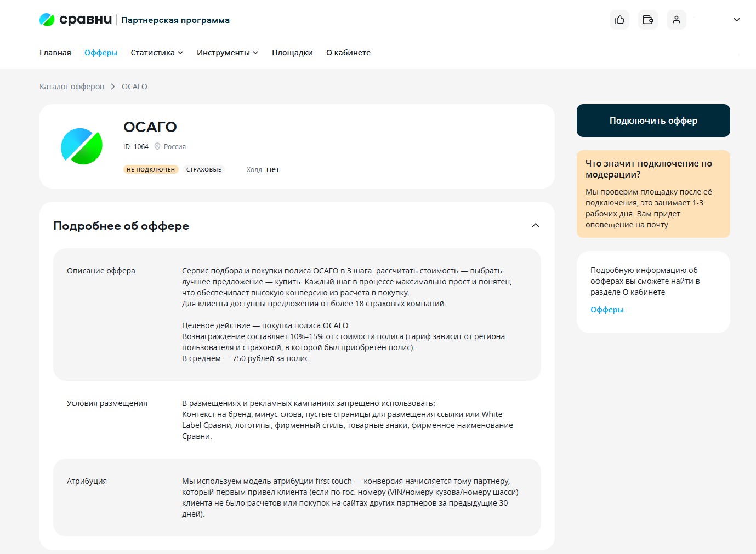
Task: Click the ОСАГО offer logo image
Action: (x=82, y=146)
